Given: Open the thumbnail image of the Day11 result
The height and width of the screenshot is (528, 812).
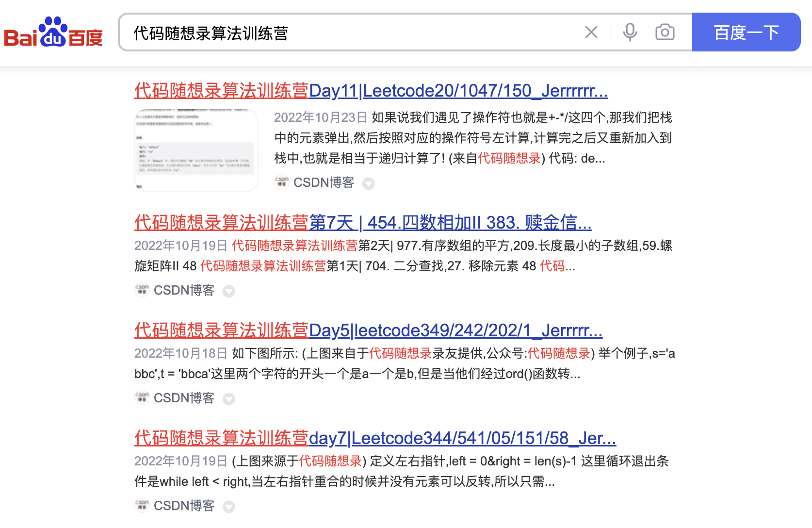Looking at the screenshot, I should (x=196, y=150).
